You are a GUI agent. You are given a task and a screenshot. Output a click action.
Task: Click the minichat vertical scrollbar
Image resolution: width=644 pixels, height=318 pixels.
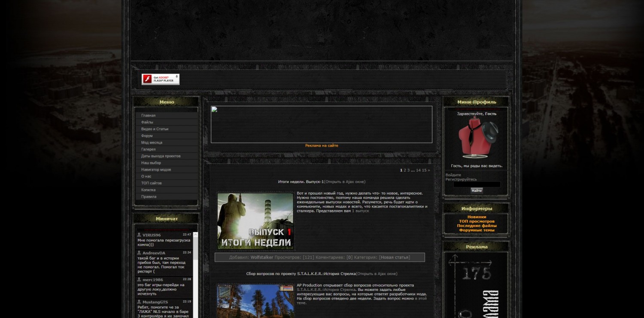tap(195, 275)
